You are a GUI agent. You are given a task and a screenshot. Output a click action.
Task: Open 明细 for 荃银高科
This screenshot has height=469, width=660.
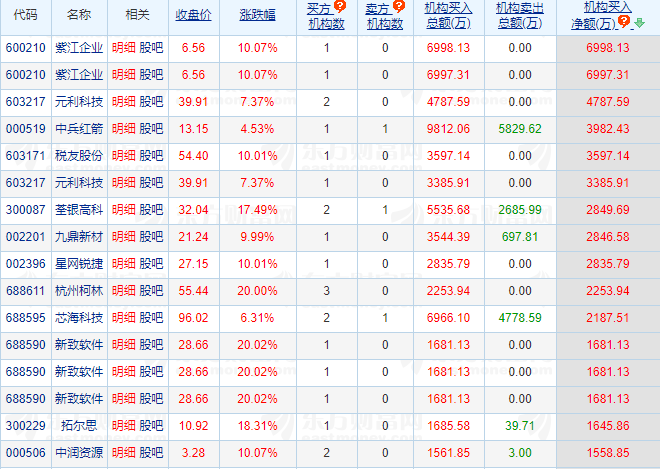pyautogui.click(x=124, y=210)
